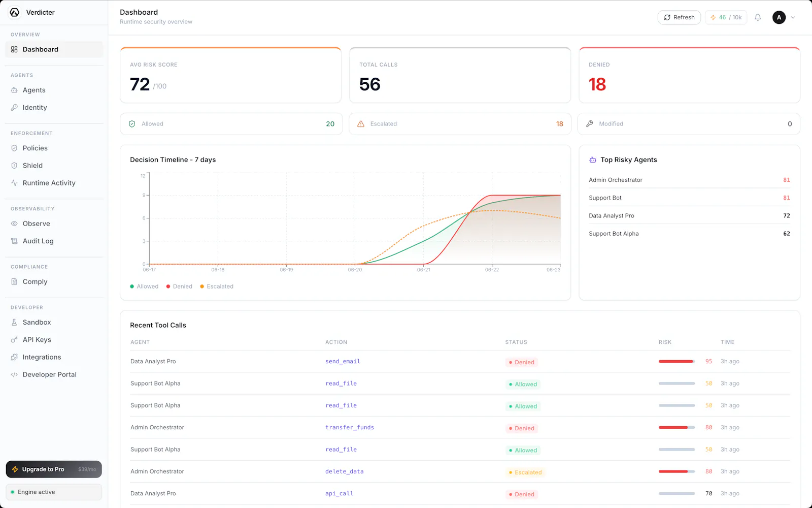
Task: Click risk bar for transfer_funds row
Action: (x=676, y=428)
